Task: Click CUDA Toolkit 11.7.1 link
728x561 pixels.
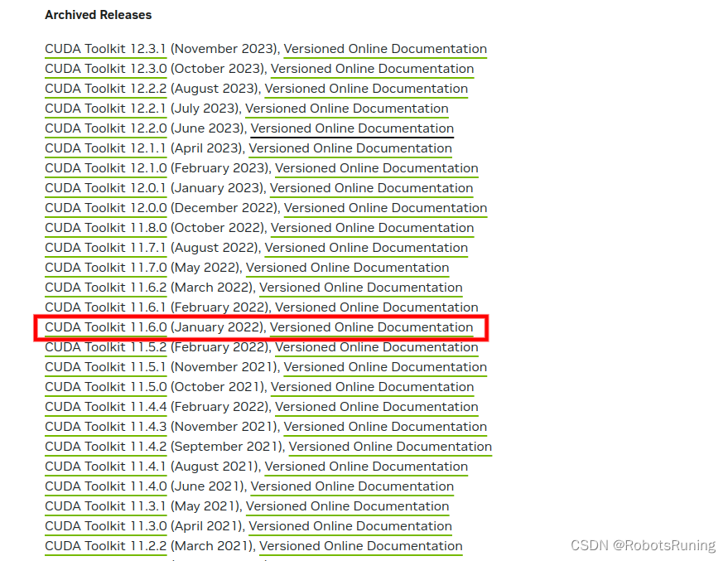Action: pyautogui.click(x=106, y=248)
